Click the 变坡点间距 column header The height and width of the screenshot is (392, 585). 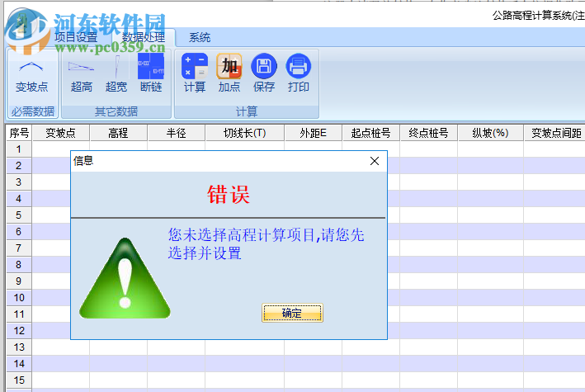[556, 133]
